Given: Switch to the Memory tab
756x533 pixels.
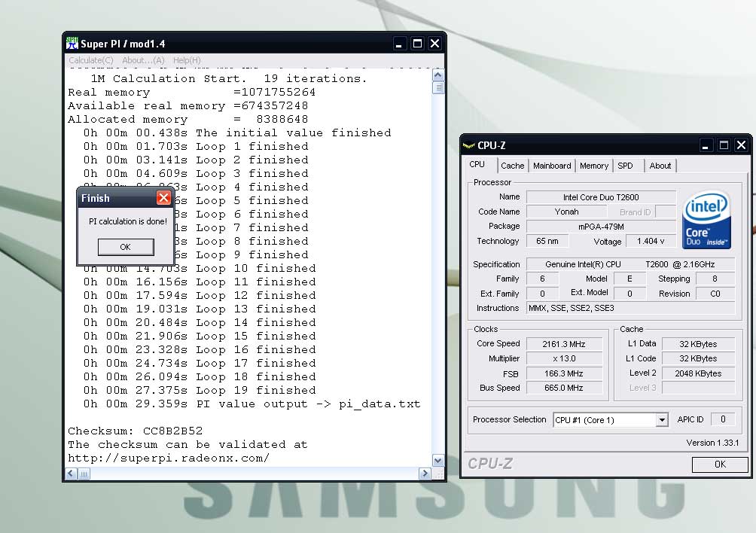Looking at the screenshot, I should (x=594, y=166).
